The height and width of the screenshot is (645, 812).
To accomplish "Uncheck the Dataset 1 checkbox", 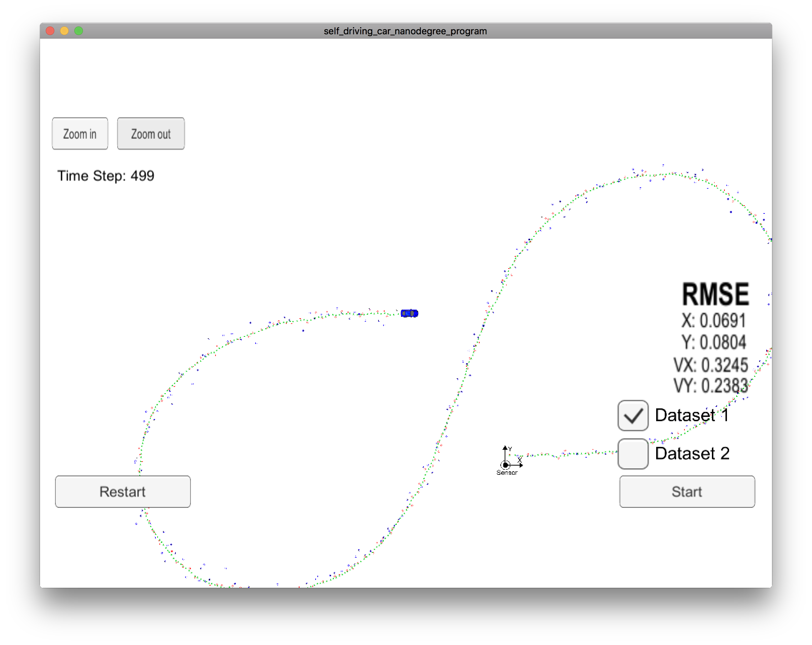I will tap(633, 415).
